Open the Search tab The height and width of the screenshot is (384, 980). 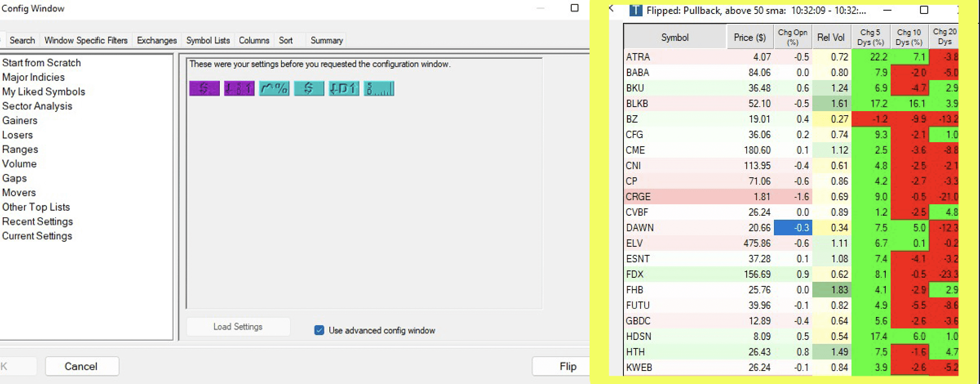pyautogui.click(x=22, y=40)
